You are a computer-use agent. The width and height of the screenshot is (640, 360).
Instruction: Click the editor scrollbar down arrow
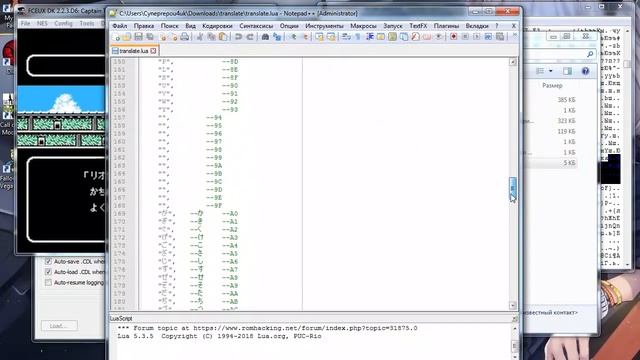pyautogui.click(x=513, y=305)
